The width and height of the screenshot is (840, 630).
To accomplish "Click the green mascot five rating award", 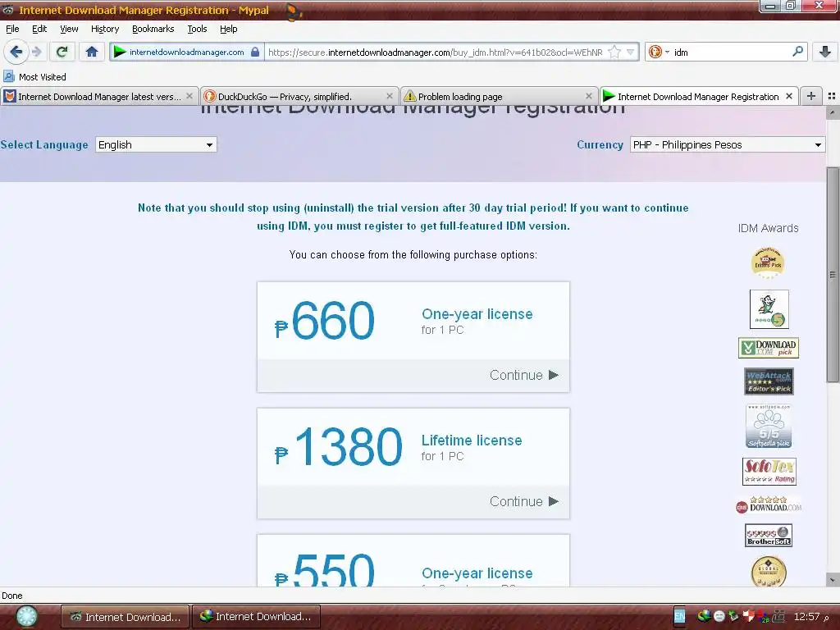I will (769, 309).
